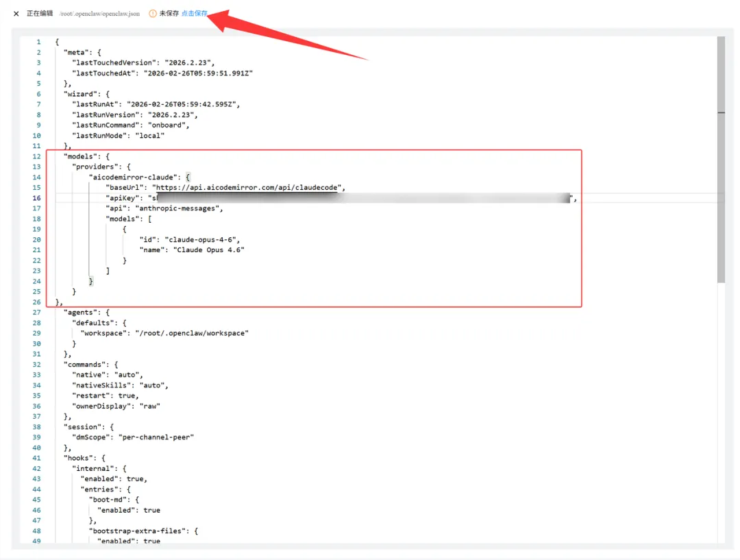Click line number 1 in the gutter

pyautogui.click(x=38, y=42)
